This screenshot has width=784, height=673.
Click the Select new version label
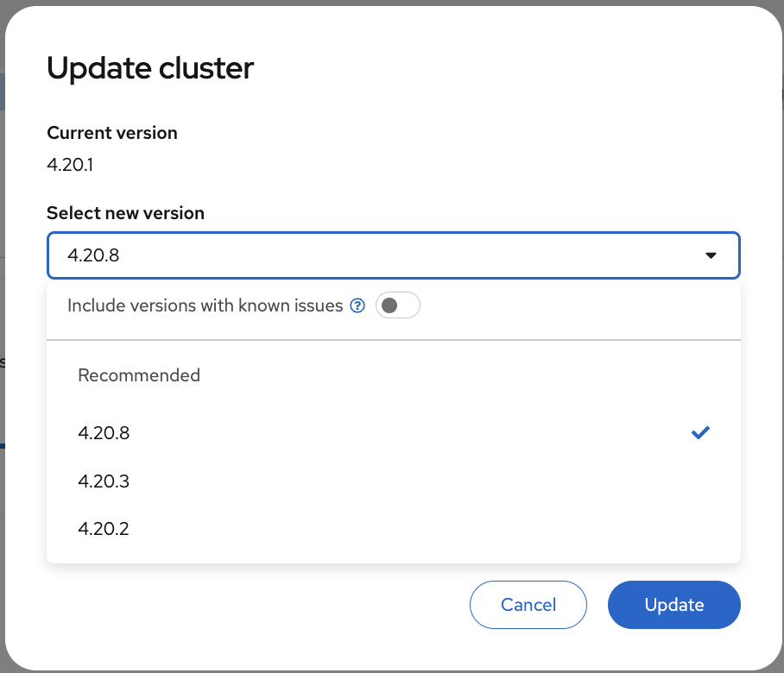click(x=125, y=212)
